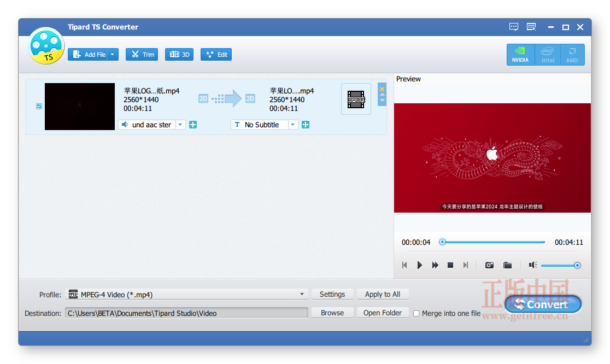Mute the preview audio speaker icon

[532, 265]
